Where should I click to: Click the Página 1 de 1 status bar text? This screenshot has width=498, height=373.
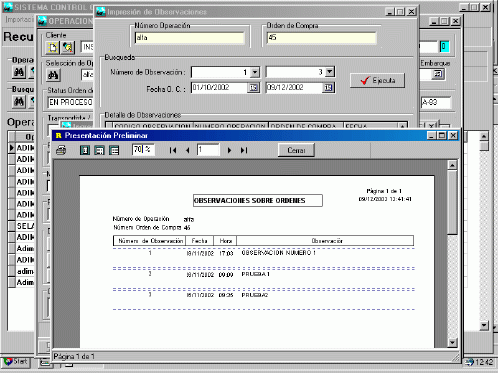pyautogui.click(x=74, y=356)
